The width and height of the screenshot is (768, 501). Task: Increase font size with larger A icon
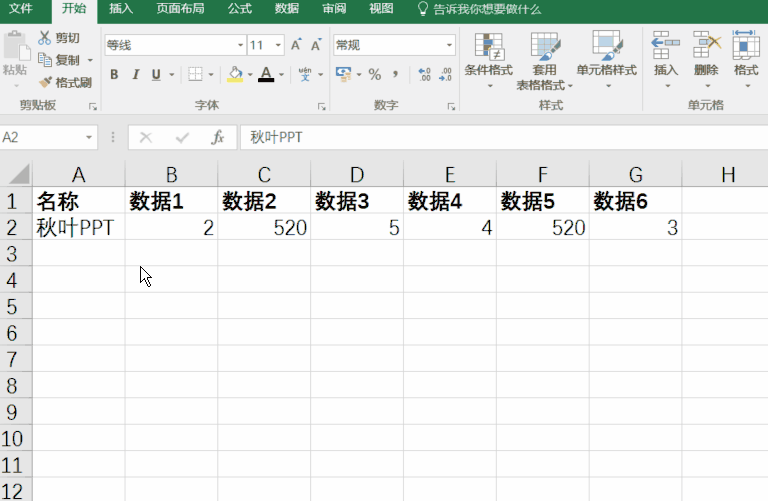click(x=296, y=45)
